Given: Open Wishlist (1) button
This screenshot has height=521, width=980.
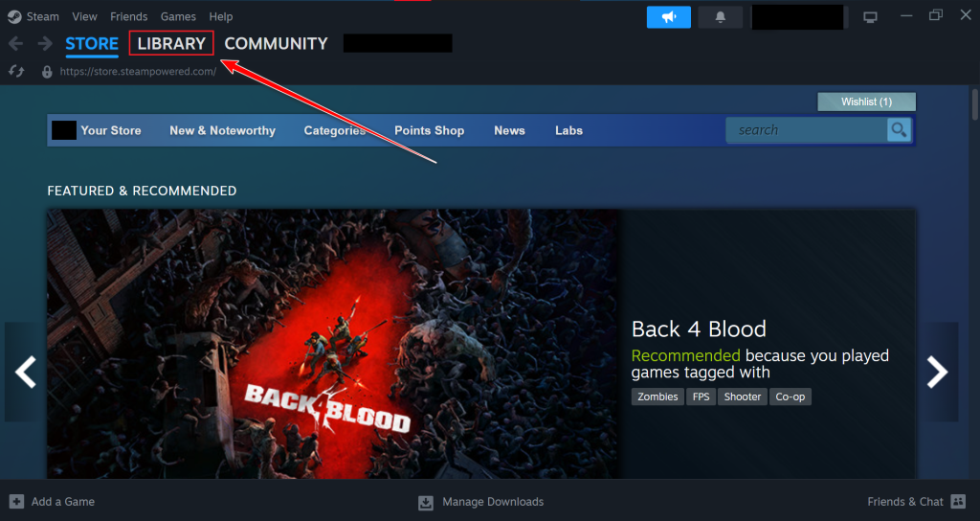Looking at the screenshot, I should (866, 102).
